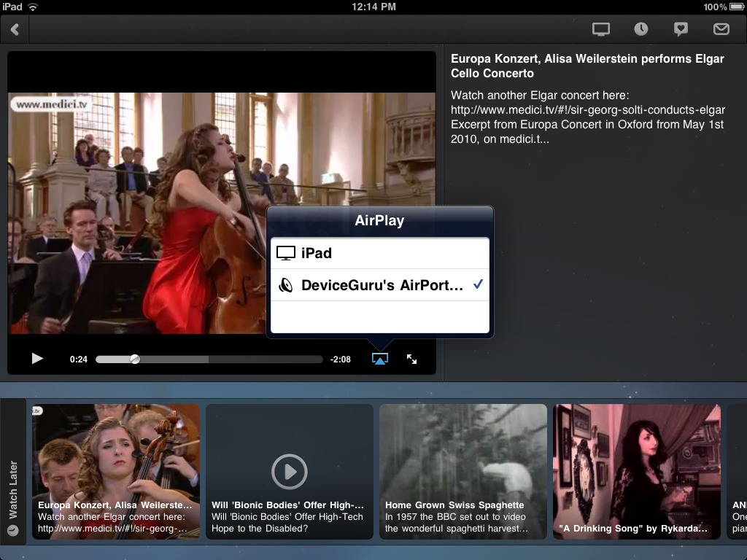Tap the 12:14 PM clock in status bar

click(x=373, y=7)
